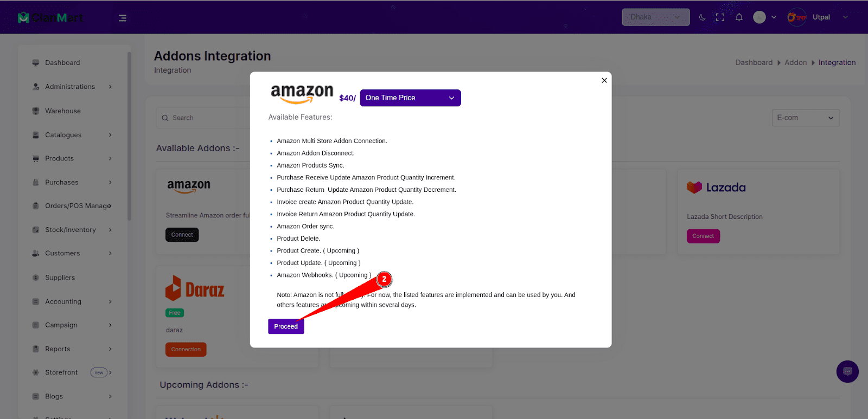
Task: Click the Search addons field
Action: [203, 118]
